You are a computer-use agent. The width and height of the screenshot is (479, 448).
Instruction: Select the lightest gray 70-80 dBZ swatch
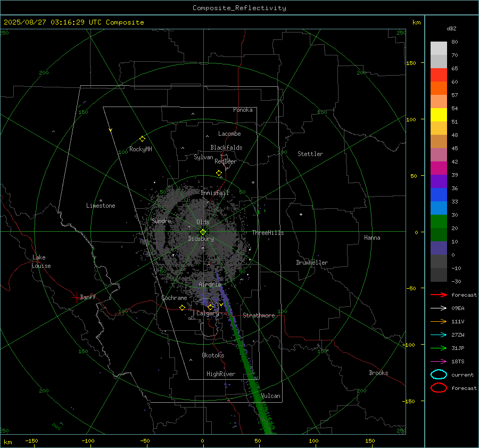439,48
